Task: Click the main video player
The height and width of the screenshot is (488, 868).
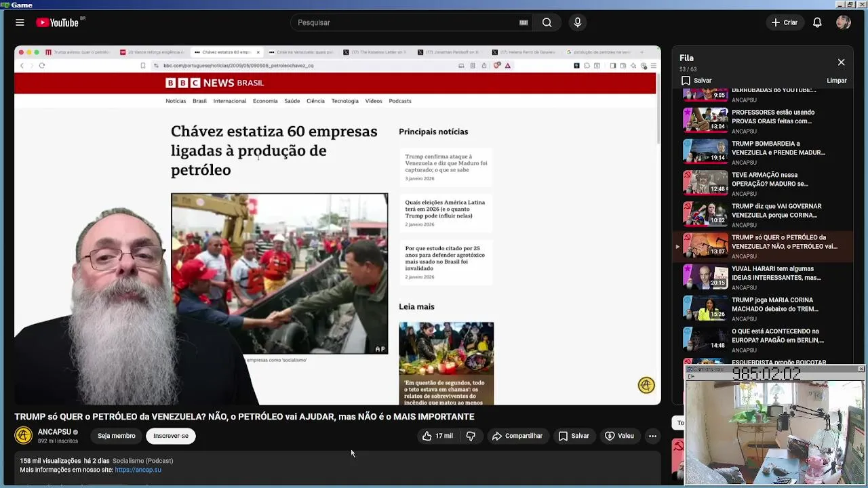Action: pos(338,226)
